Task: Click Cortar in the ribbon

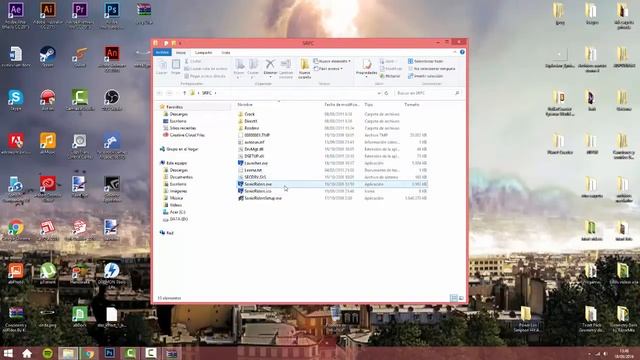Action: pos(193,61)
